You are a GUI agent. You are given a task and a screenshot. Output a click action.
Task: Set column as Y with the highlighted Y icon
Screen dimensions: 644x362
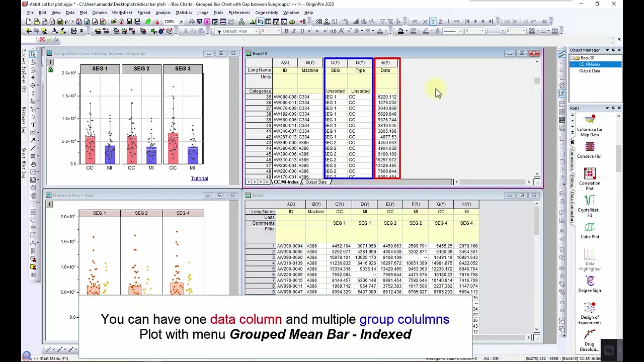(433, 22)
